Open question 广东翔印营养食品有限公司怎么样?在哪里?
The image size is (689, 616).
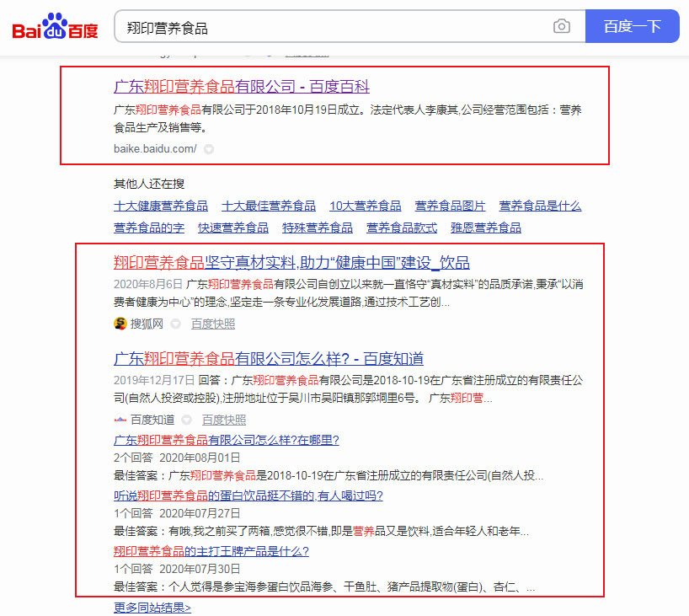coord(227,440)
